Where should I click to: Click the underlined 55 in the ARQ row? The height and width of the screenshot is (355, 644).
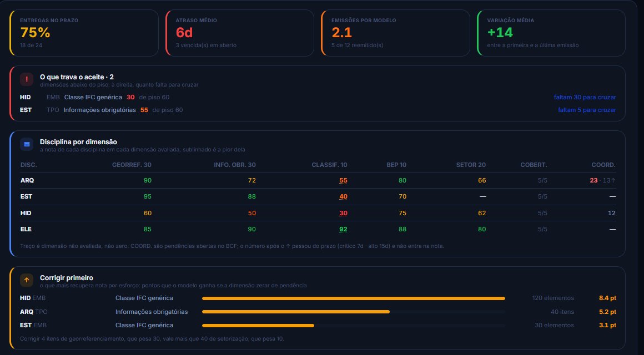pos(343,181)
